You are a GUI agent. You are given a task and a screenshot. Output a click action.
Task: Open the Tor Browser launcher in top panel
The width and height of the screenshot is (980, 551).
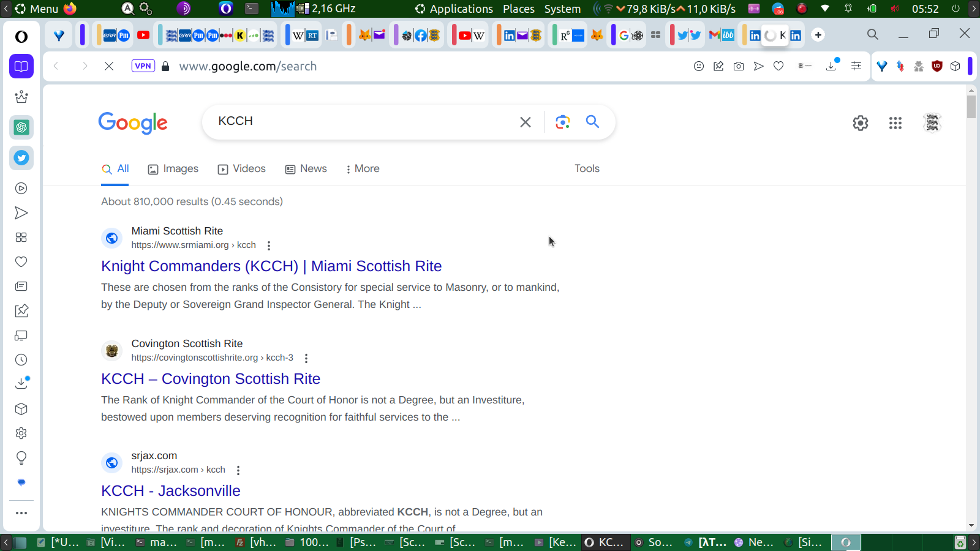pyautogui.click(x=184, y=9)
